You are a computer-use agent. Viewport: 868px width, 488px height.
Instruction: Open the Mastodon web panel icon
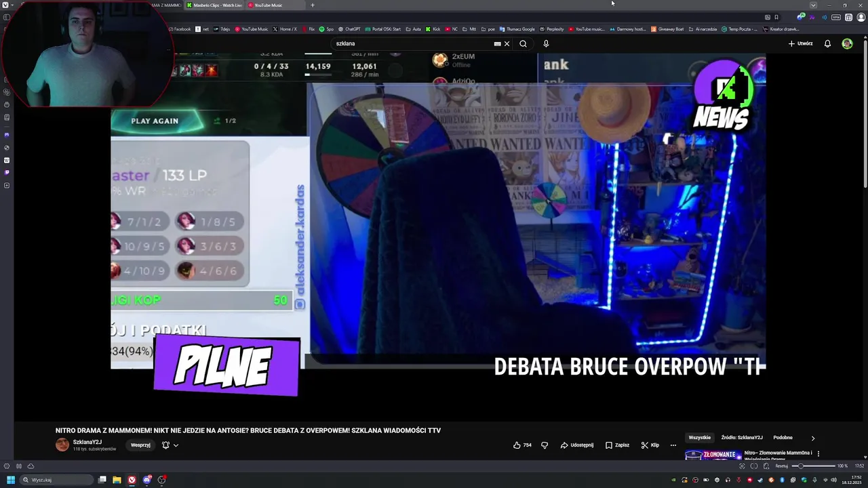(x=7, y=135)
